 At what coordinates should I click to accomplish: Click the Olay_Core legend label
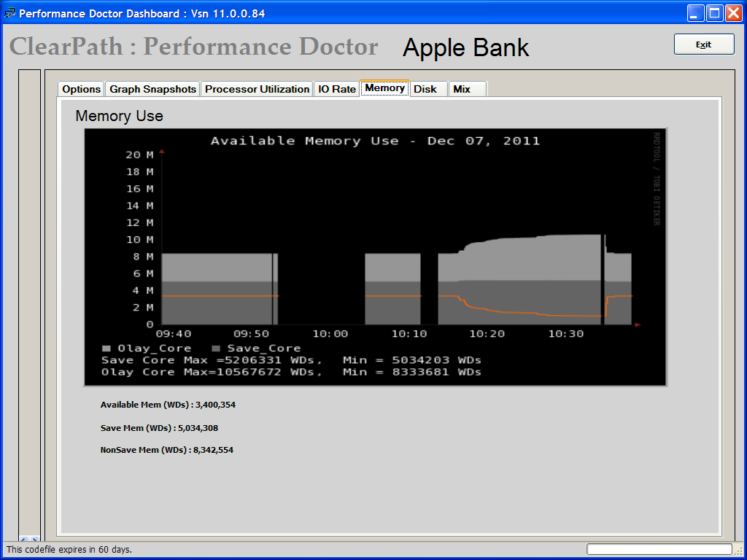point(154,348)
